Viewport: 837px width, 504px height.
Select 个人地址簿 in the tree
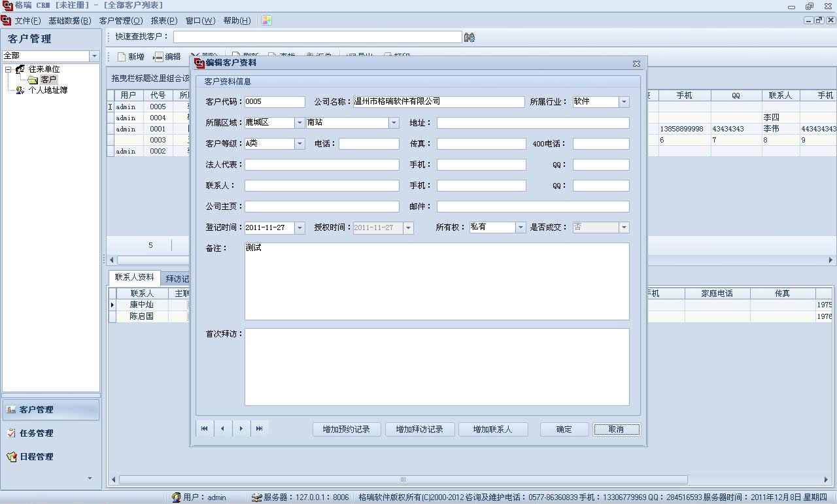(x=47, y=90)
